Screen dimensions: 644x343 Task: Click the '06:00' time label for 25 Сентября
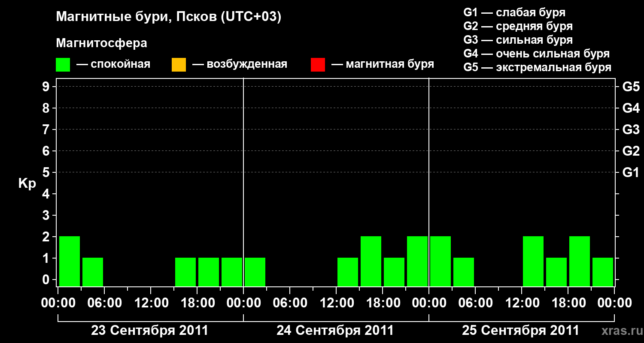point(476,304)
